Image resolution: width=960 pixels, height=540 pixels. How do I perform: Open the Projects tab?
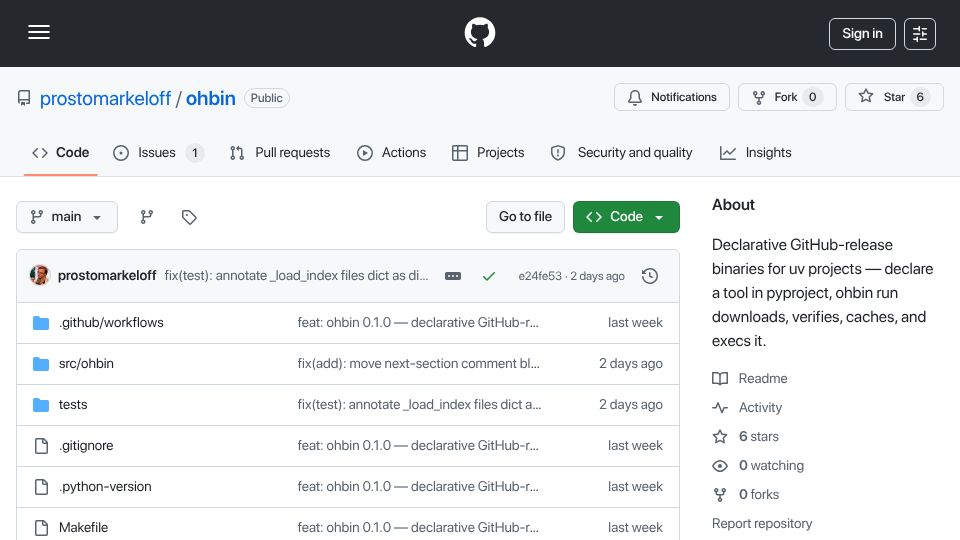(488, 152)
